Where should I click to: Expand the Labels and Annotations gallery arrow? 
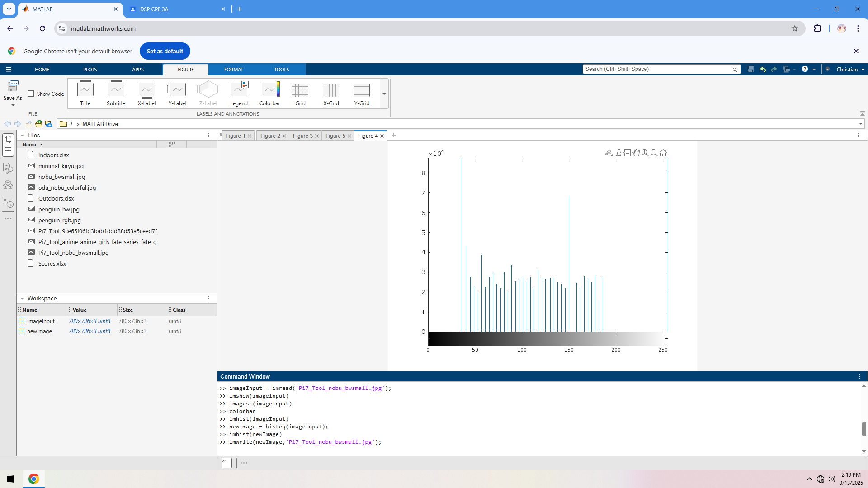pyautogui.click(x=384, y=94)
